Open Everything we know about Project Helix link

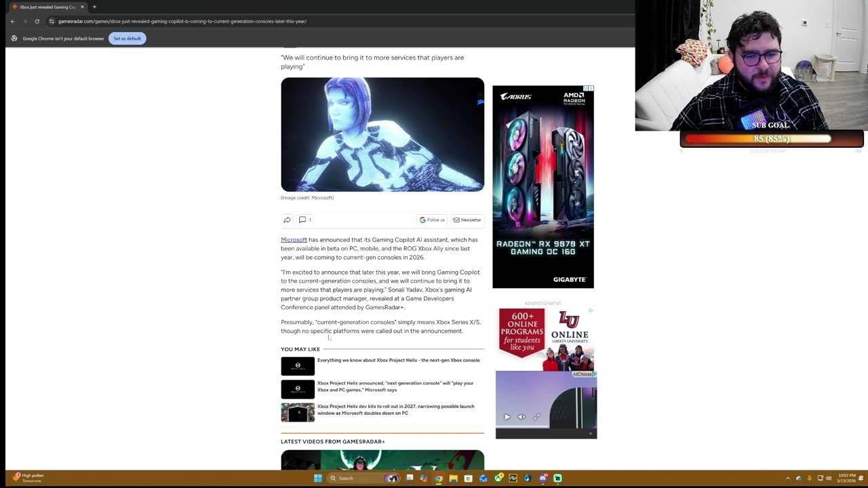398,361
